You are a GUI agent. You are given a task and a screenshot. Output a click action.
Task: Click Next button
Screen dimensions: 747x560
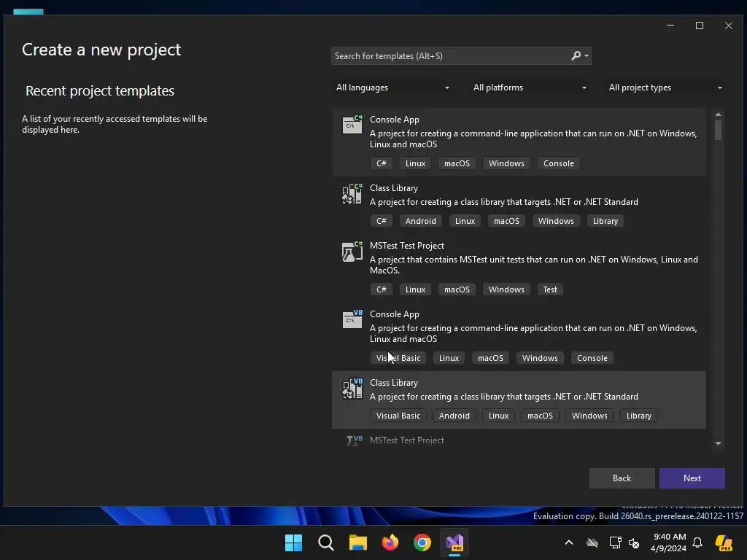click(x=692, y=478)
